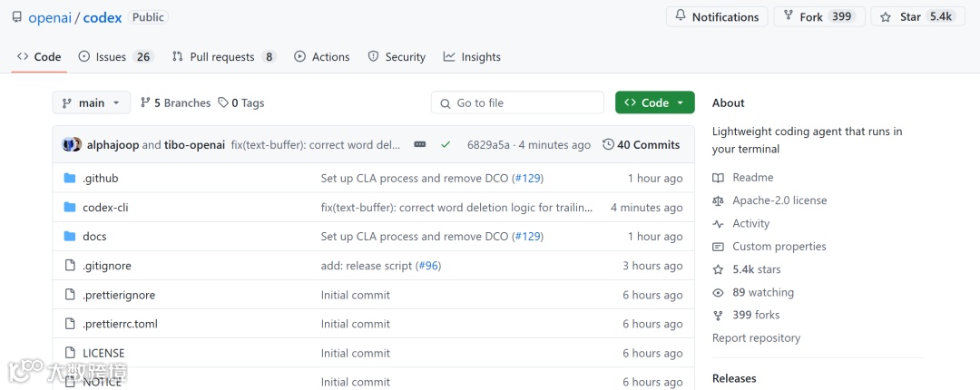
Task: Open the .github folder
Action: tap(100, 178)
